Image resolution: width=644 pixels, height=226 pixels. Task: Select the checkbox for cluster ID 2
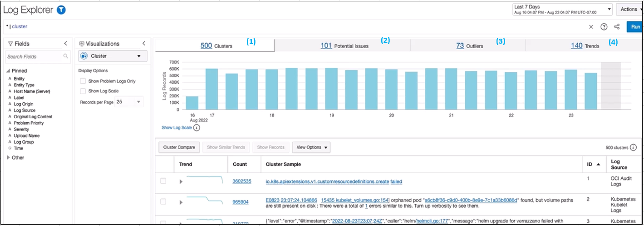pos(163,201)
